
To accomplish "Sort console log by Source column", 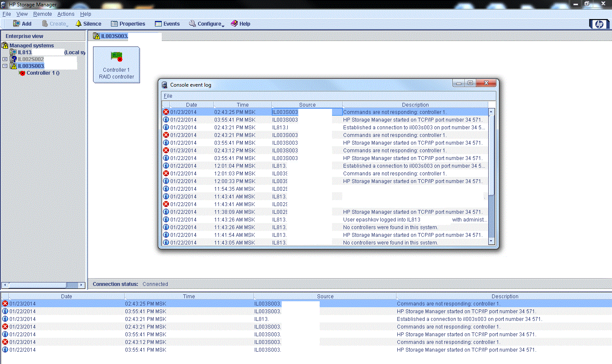I will coord(307,105).
